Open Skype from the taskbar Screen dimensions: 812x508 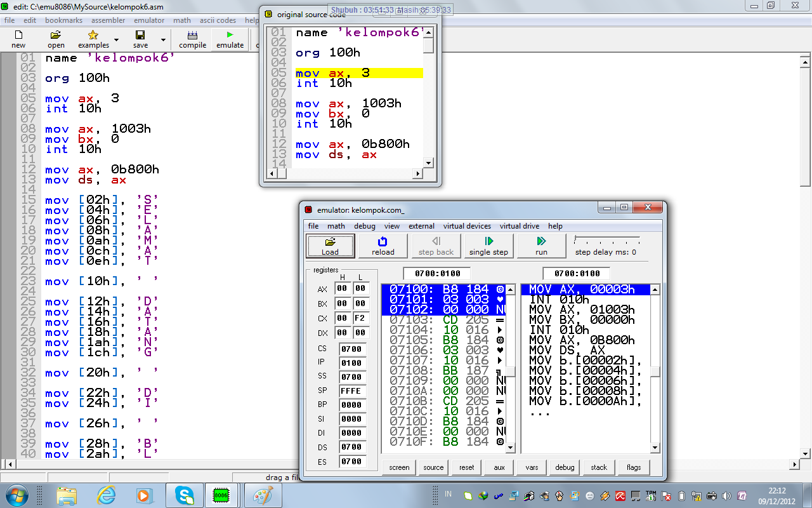[186, 495]
